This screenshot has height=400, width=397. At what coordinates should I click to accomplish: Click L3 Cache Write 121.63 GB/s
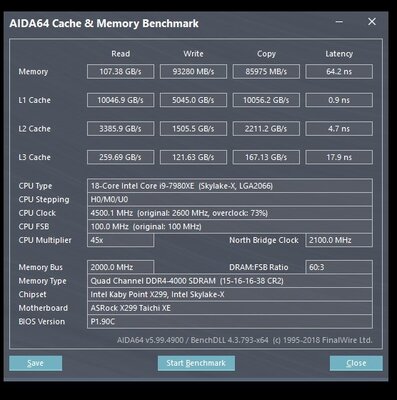[x=193, y=157]
